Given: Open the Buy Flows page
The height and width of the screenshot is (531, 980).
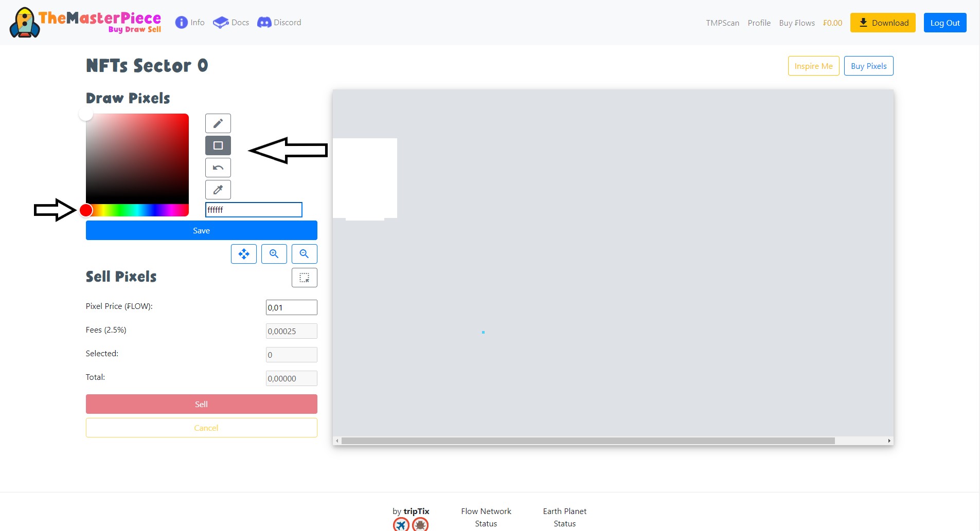Looking at the screenshot, I should [797, 23].
